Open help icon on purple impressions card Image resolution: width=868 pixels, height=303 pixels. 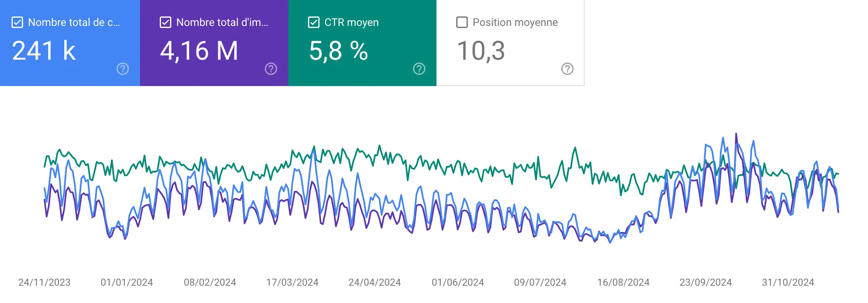271,69
